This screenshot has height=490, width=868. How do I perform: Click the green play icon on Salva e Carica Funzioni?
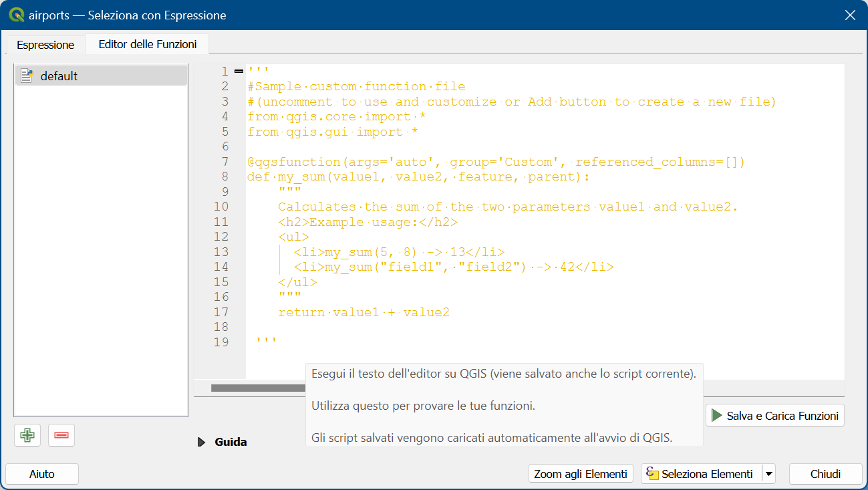717,416
